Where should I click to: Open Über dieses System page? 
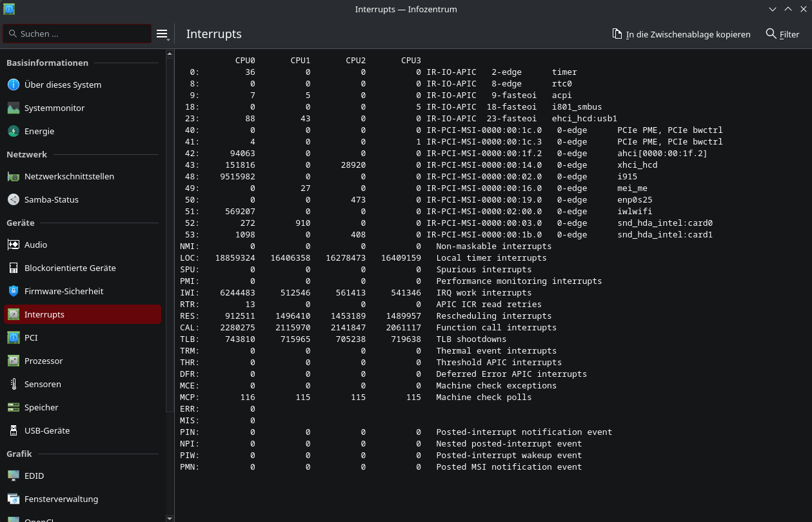[x=83, y=85]
